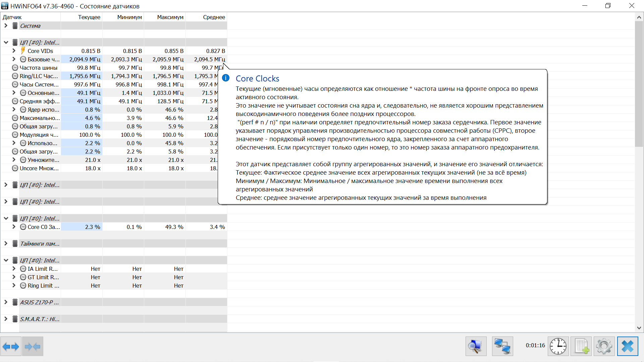644x362 pixels.
Task: Open sensor settings gear icon
Action: pyautogui.click(x=604, y=346)
